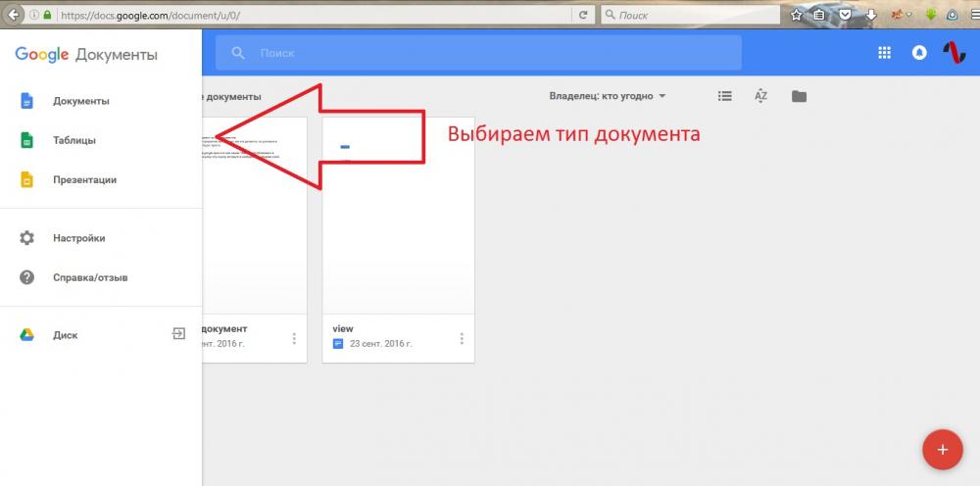Open the partially hidden document thumbnail
Viewport: 980px width, 486px height.
tap(255, 216)
